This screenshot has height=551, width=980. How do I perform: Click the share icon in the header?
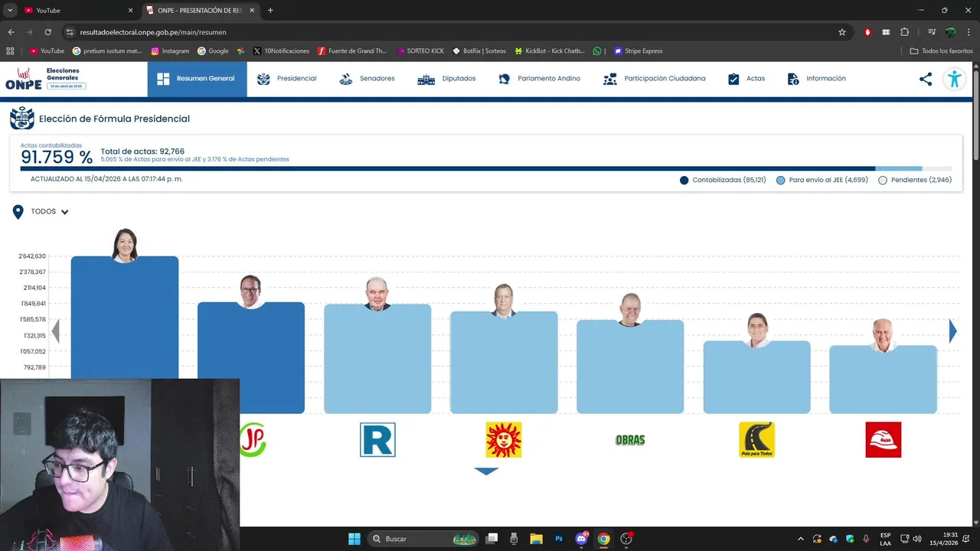pyautogui.click(x=926, y=79)
